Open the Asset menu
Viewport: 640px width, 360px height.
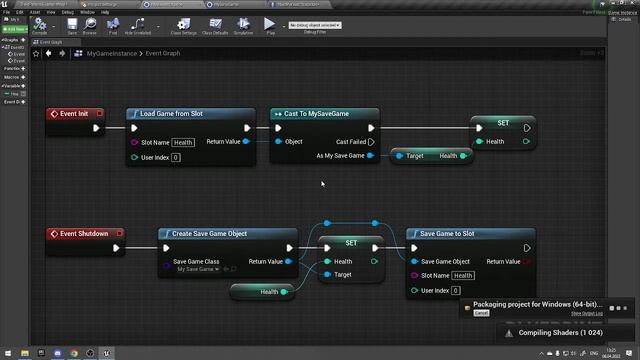tap(35, 12)
